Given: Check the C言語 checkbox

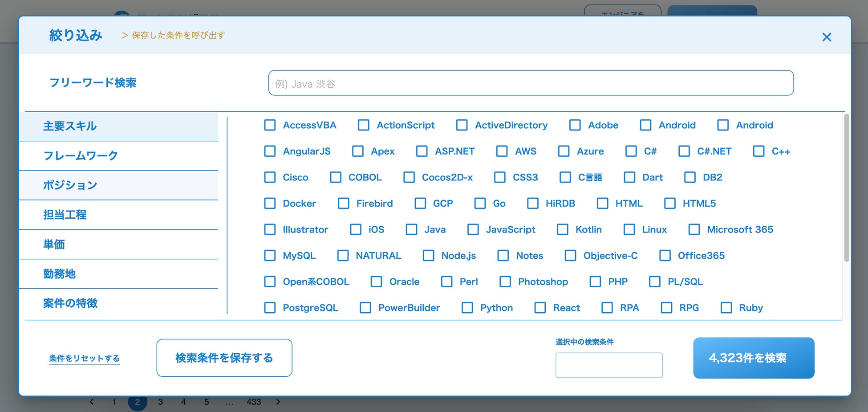Looking at the screenshot, I should coord(565,177).
